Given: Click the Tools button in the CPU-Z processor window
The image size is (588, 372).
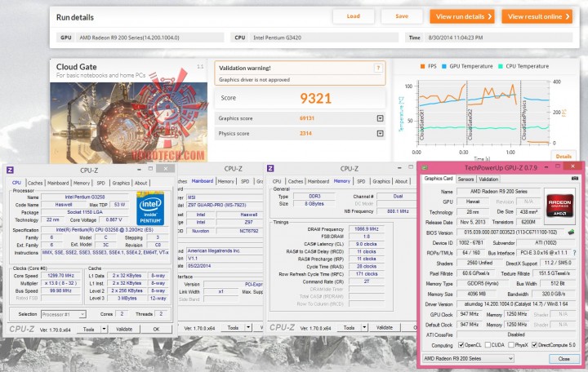Looking at the screenshot, I should click(88, 330).
